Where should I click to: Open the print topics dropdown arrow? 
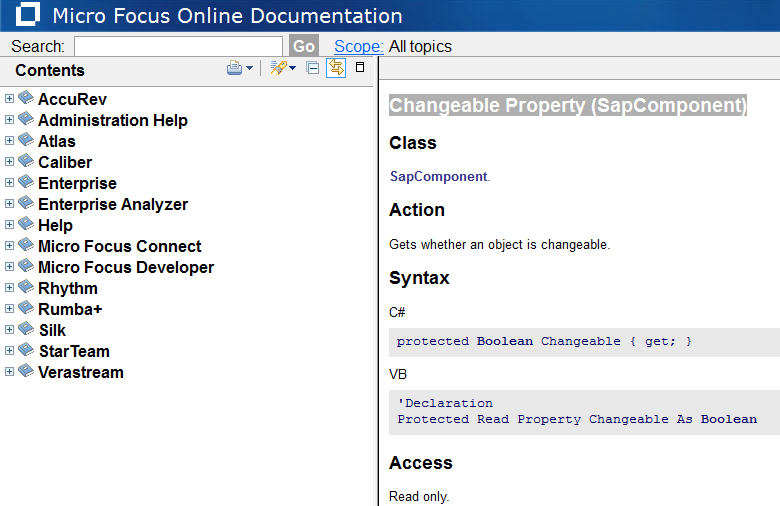click(249, 69)
